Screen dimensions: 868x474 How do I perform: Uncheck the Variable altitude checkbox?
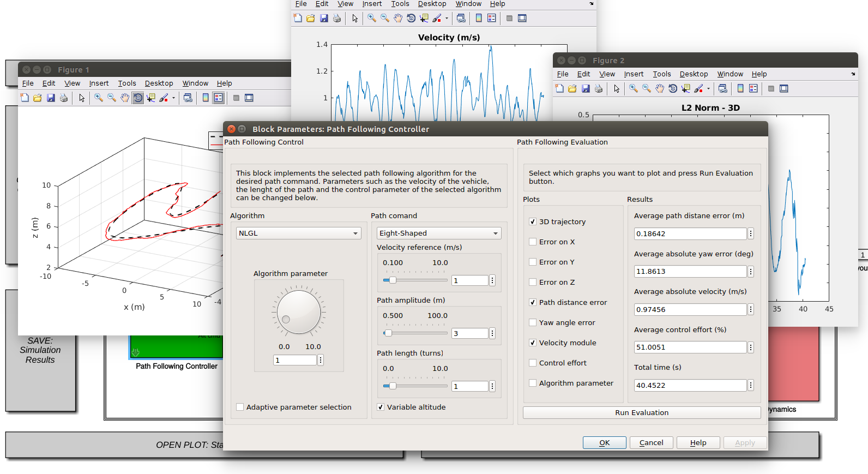click(x=381, y=407)
